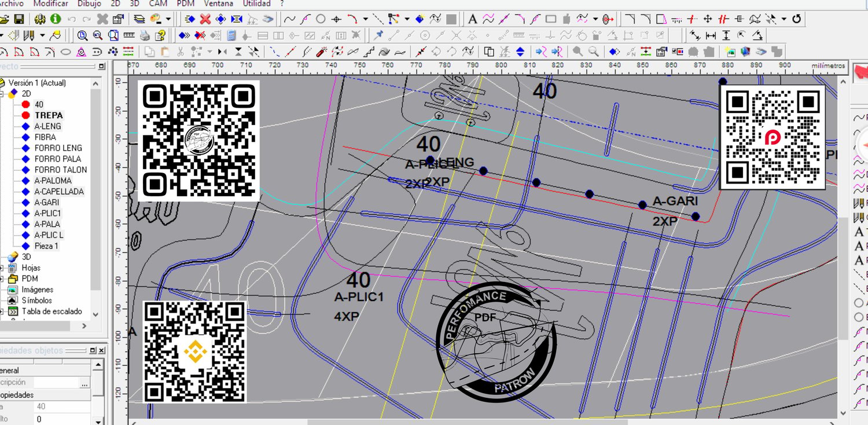Image resolution: width=868 pixels, height=425 pixels.
Task: Click the print icon
Action: (145, 35)
